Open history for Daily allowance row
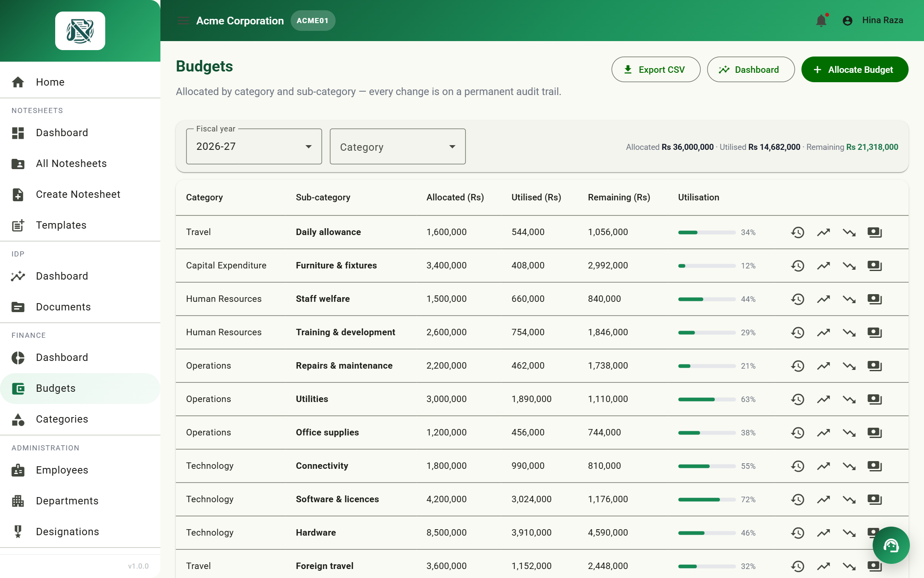The image size is (924, 578). click(x=797, y=232)
